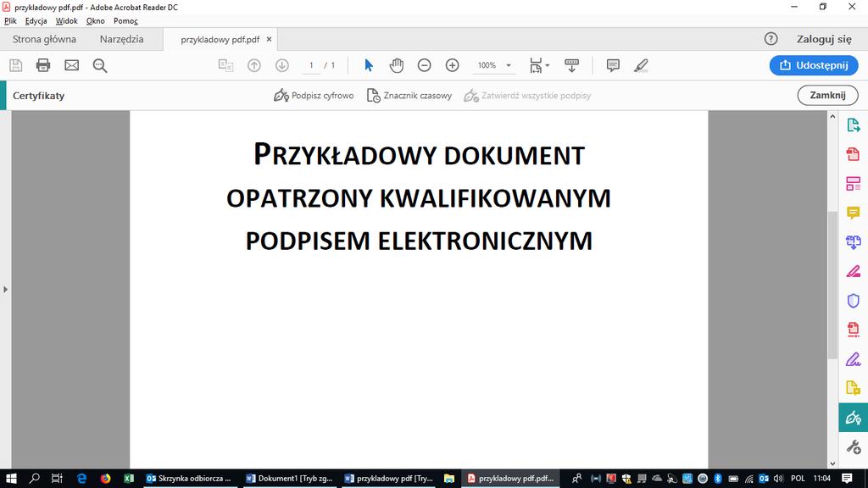Click Zaloguj się link
The height and width of the screenshot is (488, 868).
point(824,39)
